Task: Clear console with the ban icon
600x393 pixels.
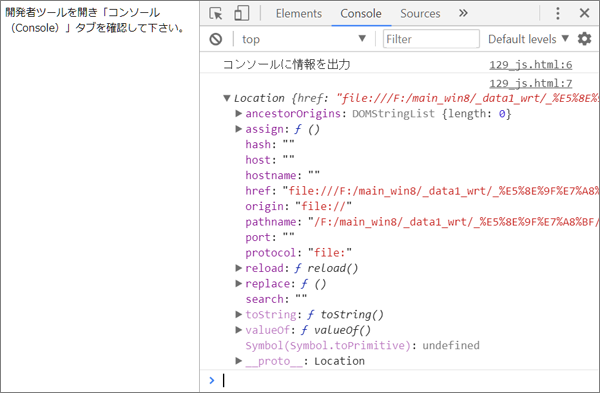Action: [216, 39]
